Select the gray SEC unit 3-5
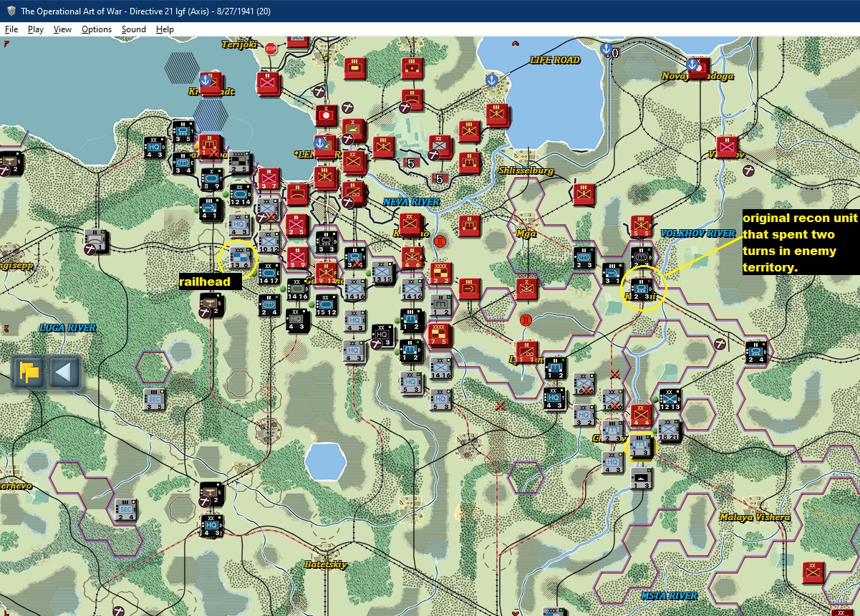Screen dimensions: 860x616 [x=155, y=399]
